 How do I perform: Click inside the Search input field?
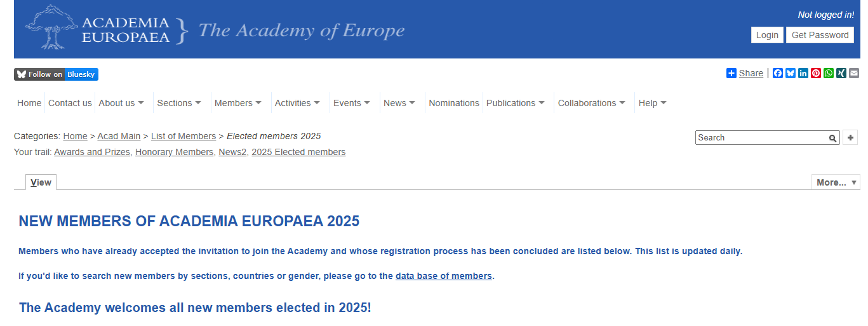(762, 137)
